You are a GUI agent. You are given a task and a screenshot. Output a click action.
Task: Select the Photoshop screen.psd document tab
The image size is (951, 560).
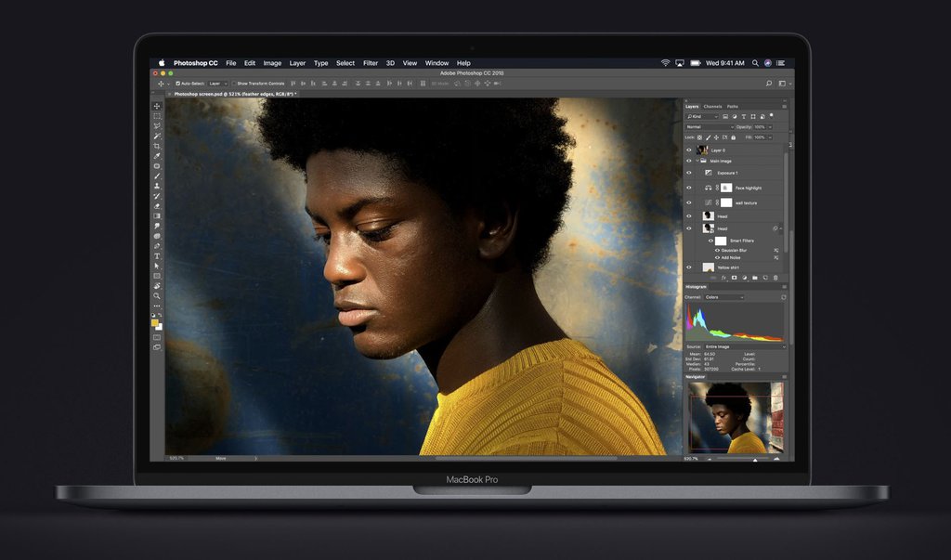click(x=234, y=94)
